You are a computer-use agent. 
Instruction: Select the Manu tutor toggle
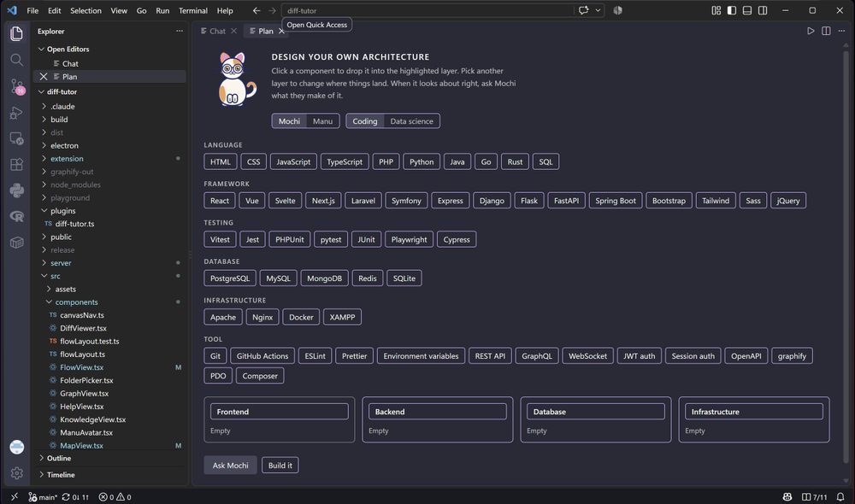click(323, 121)
